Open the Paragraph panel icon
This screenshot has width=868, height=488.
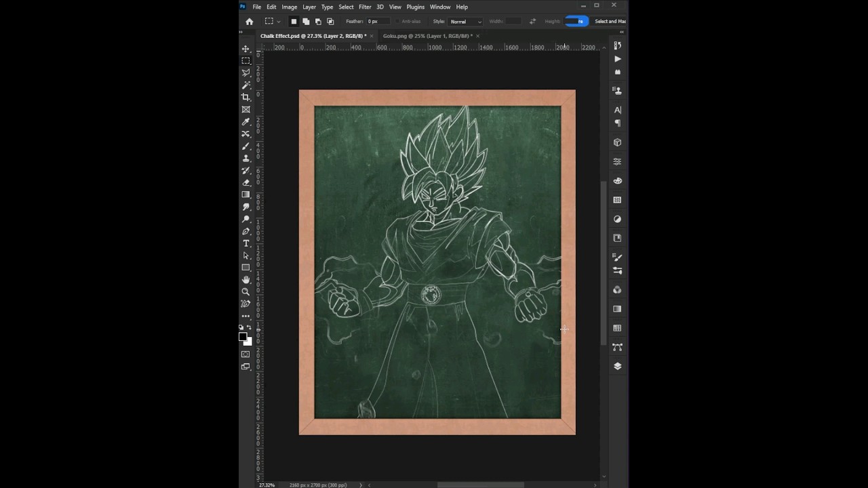(x=617, y=123)
